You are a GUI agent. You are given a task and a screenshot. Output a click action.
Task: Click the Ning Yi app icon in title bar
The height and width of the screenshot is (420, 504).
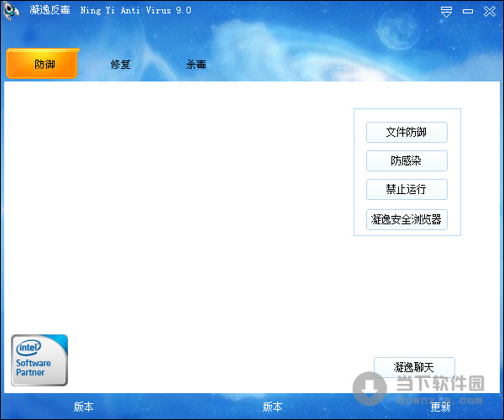tap(12, 11)
